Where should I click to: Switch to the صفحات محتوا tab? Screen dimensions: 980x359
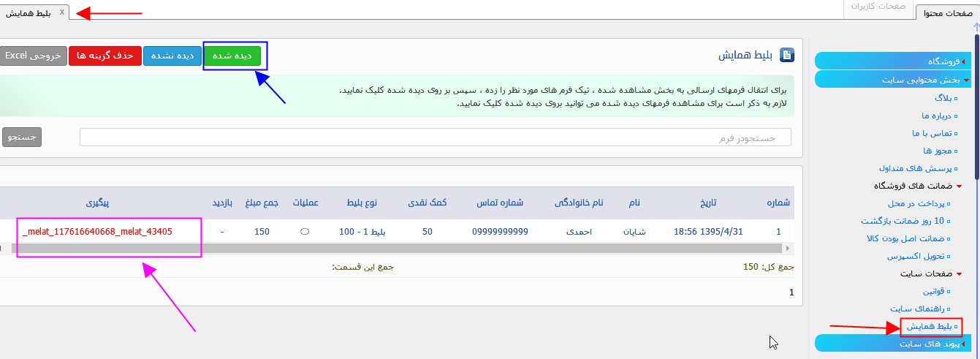(x=948, y=12)
